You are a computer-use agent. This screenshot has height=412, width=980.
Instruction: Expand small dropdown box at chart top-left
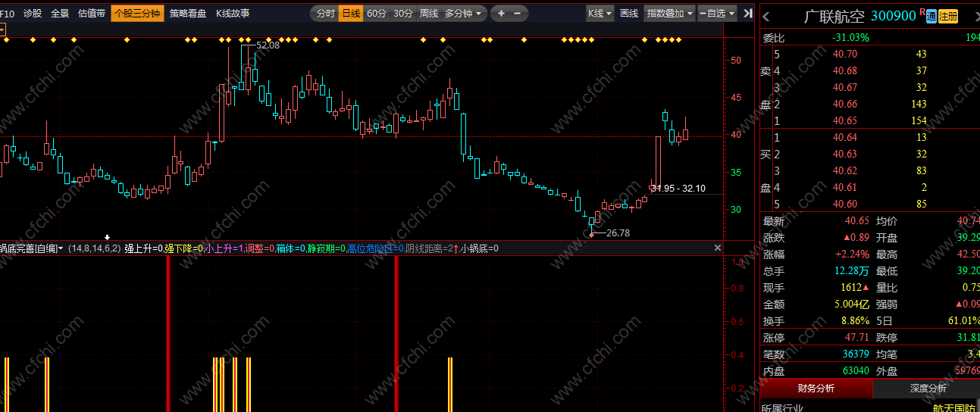coord(2,30)
